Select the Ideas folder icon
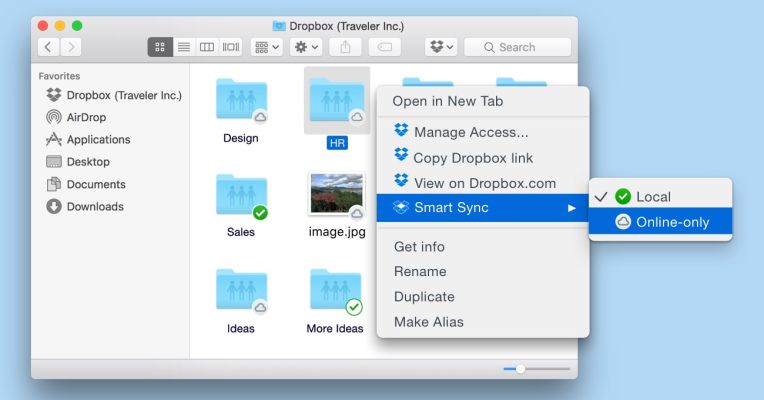Image resolution: width=764 pixels, height=400 pixels. click(241, 290)
